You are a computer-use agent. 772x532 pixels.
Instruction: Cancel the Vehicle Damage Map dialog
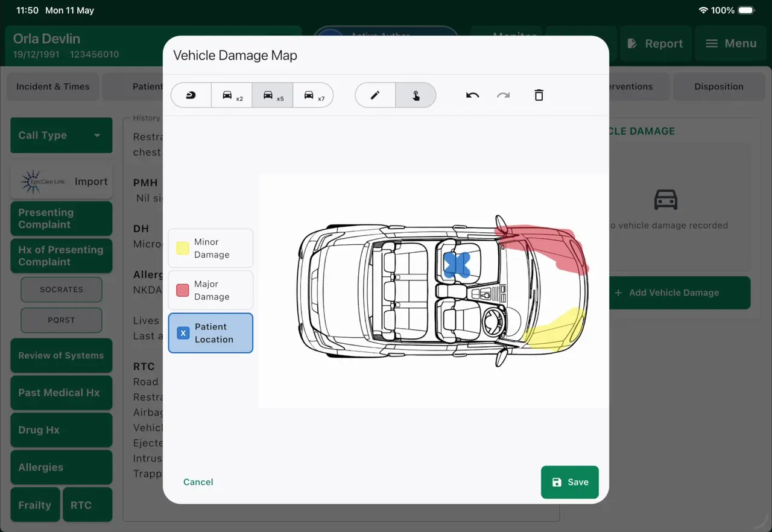[x=198, y=482]
